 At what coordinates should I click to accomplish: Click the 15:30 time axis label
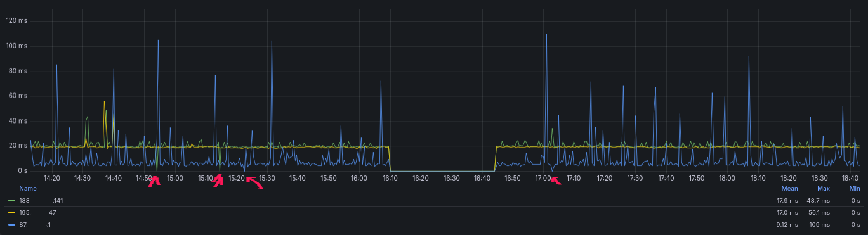pos(266,179)
